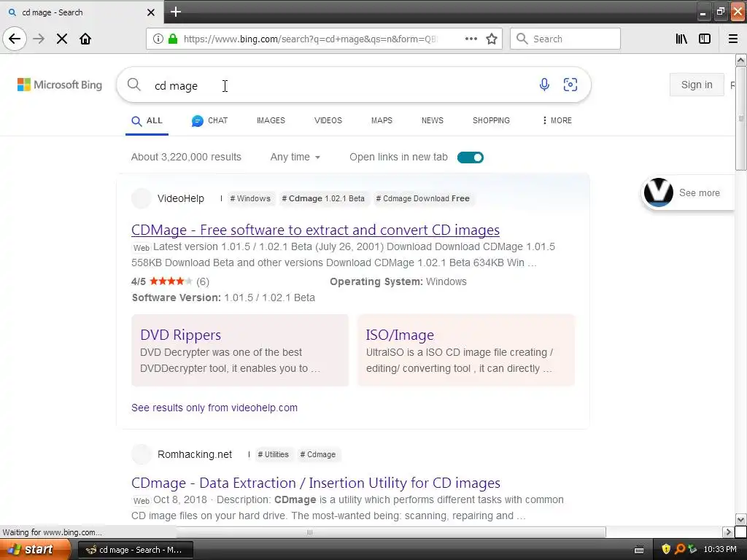Click the Firefox toolbar Search field
The width and height of the screenshot is (747, 560).
pos(565,39)
